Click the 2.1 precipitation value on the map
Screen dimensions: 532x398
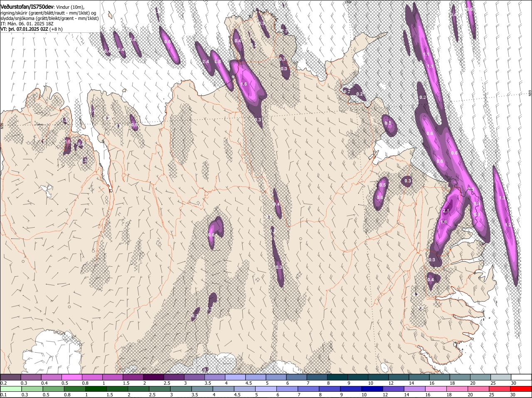click(x=446, y=211)
